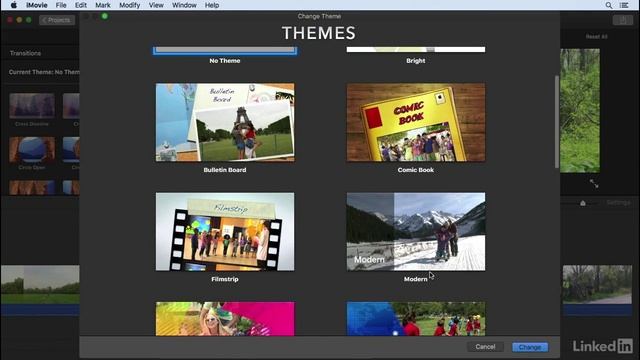Open the Window menu
The image size is (640, 360).
[184, 5]
